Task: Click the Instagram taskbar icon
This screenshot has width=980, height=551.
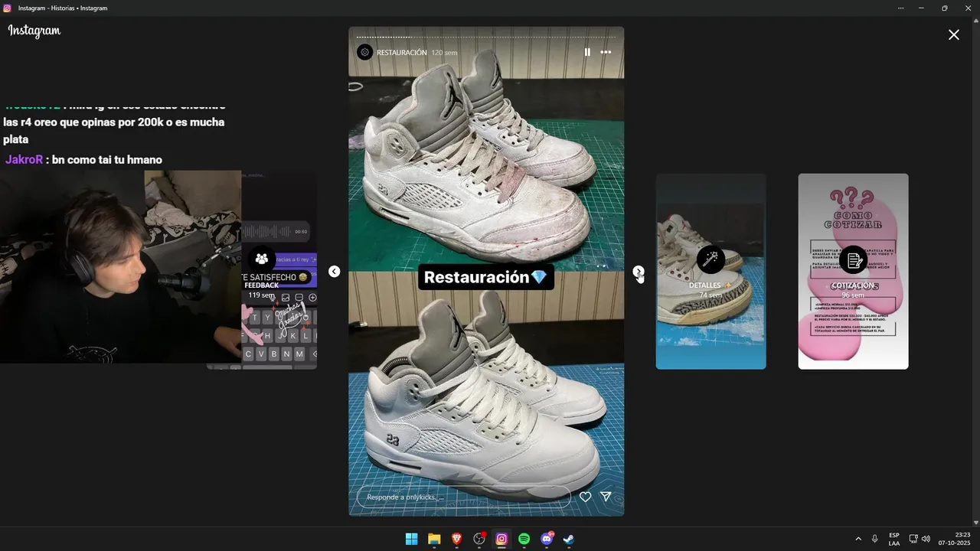Action: click(x=501, y=539)
